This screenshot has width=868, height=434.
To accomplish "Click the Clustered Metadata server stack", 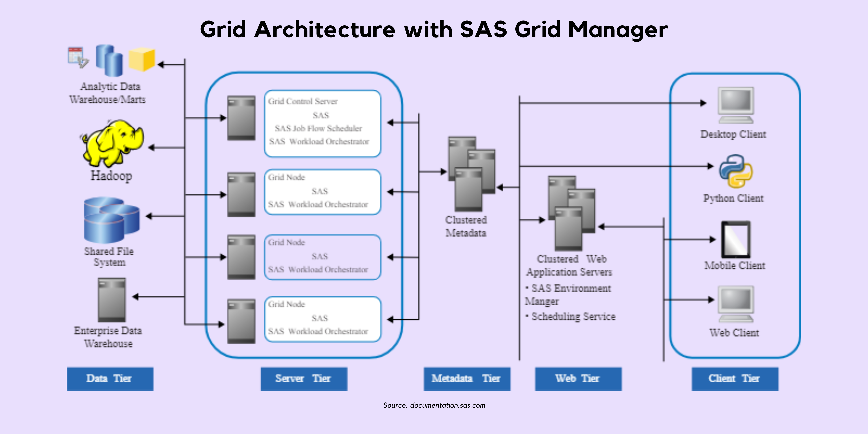I will 471,174.
